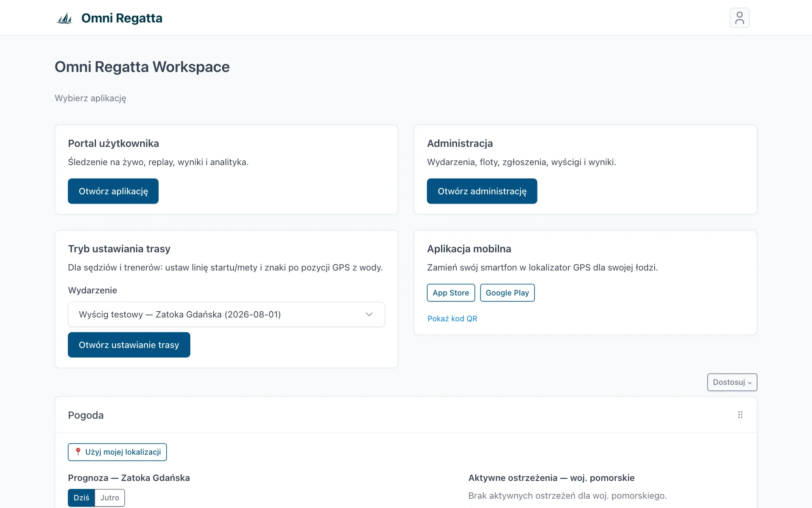Click the Wydarzenia, floty, zgłoszenia description
This screenshot has height=508, width=812.
(x=521, y=162)
